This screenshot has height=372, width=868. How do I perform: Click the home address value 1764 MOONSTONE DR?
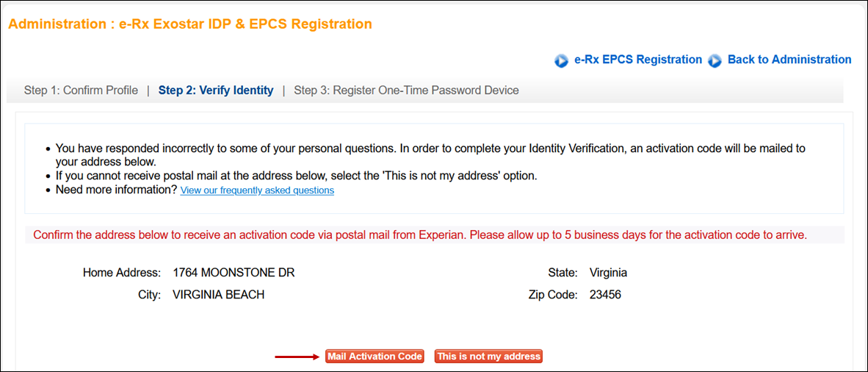click(234, 273)
